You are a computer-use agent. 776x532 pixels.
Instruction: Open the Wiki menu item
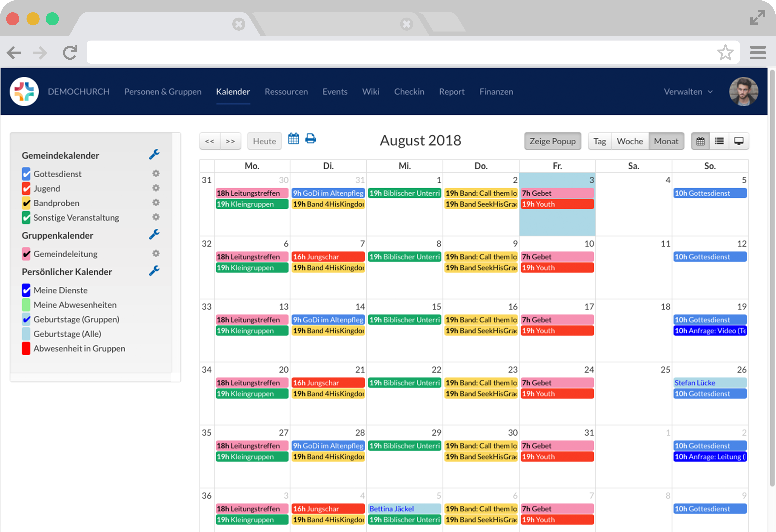(x=371, y=91)
